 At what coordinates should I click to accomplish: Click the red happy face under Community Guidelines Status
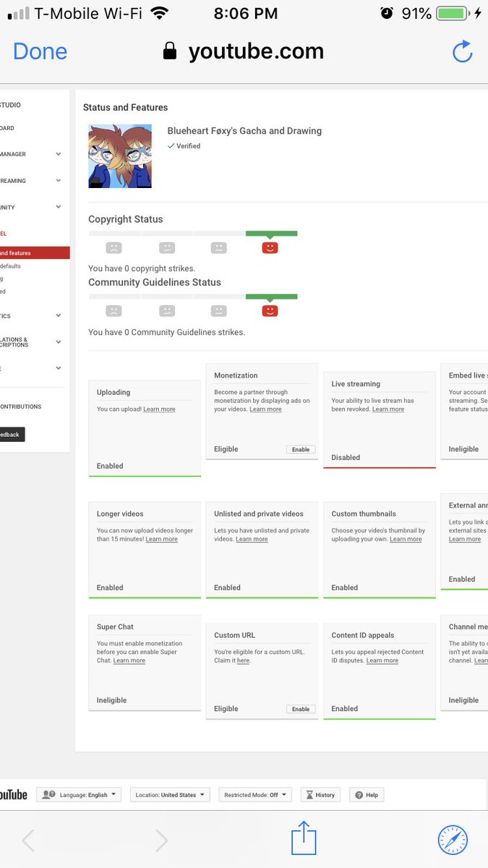click(x=270, y=311)
